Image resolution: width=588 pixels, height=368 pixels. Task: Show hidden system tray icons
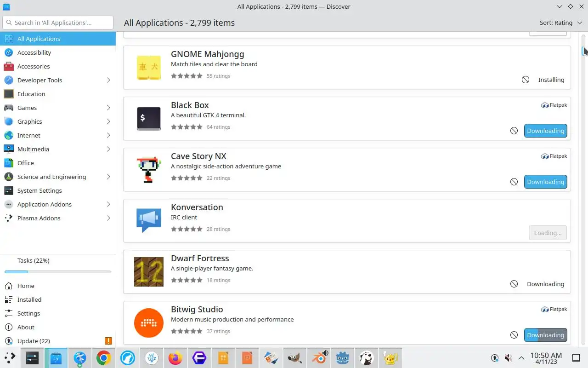pyautogui.click(x=521, y=358)
